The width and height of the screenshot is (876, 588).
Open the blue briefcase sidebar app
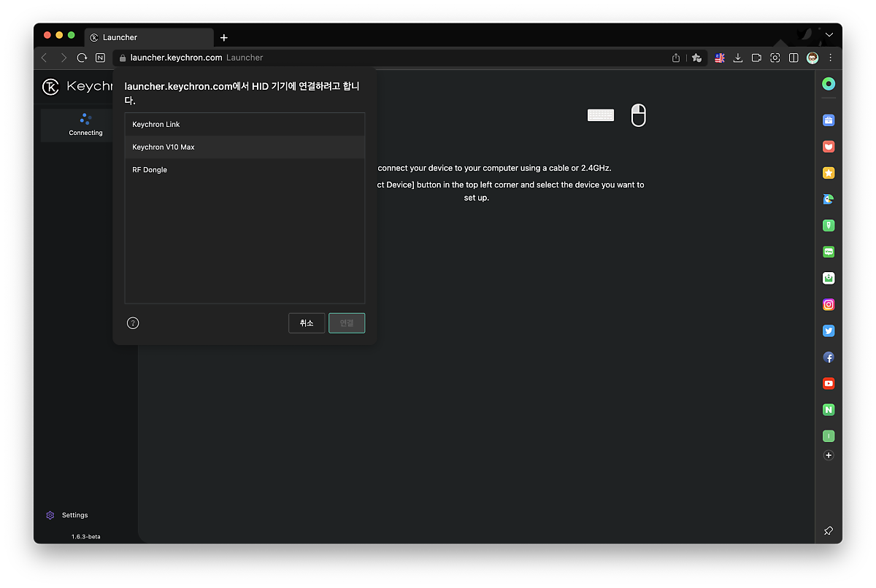pyautogui.click(x=829, y=120)
